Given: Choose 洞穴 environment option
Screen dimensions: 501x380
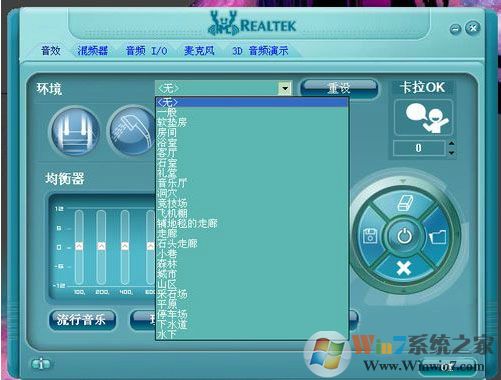Looking at the screenshot, I should click(x=252, y=193).
